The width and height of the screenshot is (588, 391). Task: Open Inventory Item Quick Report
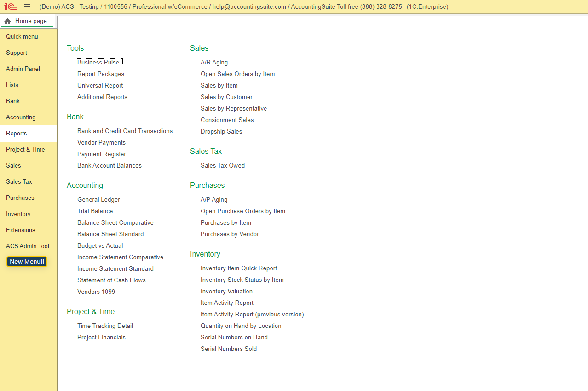point(239,268)
